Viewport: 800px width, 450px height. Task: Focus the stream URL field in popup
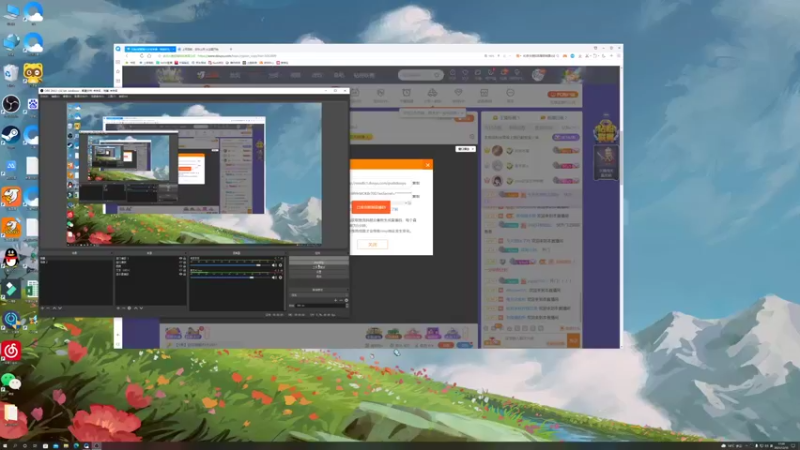(x=381, y=183)
